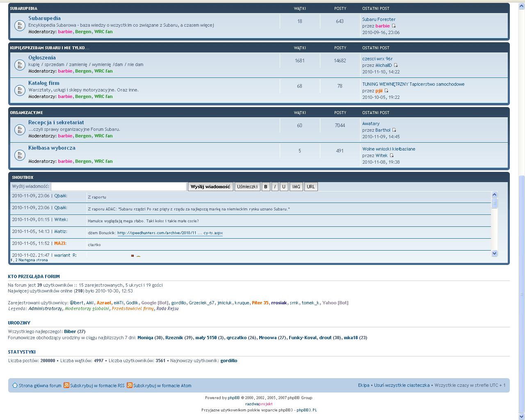The height and width of the screenshot is (420, 525).
Task: Open RSS feed icon for subscription
Action: tap(66, 385)
